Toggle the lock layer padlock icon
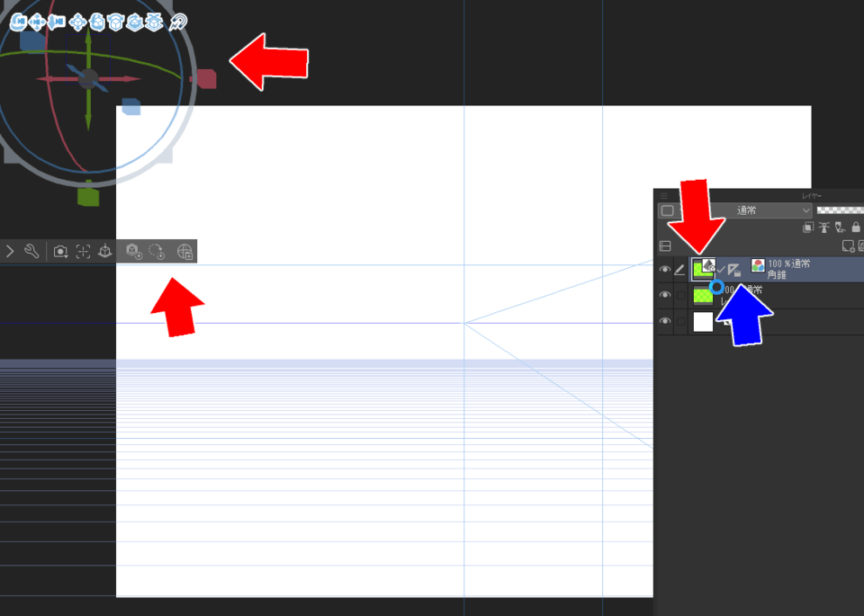This screenshot has height=616, width=864. coord(856,227)
